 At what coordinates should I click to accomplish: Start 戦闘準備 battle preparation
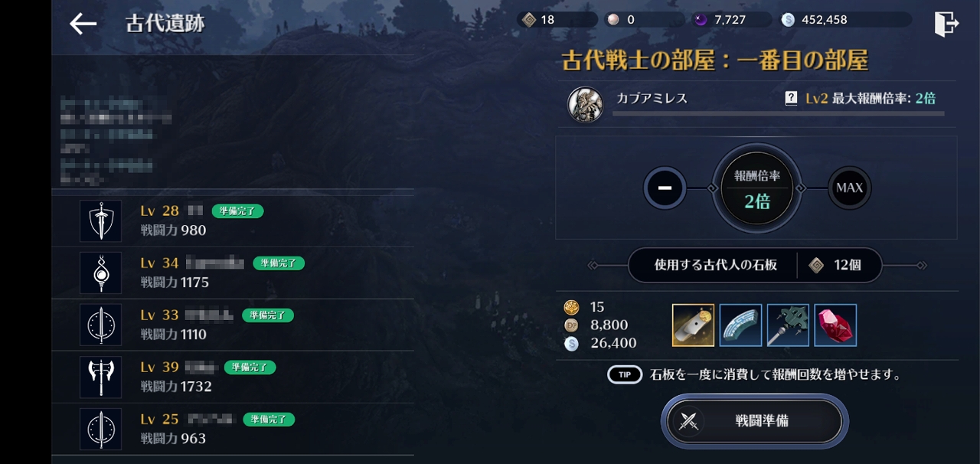pyautogui.click(x=755, y=420)
